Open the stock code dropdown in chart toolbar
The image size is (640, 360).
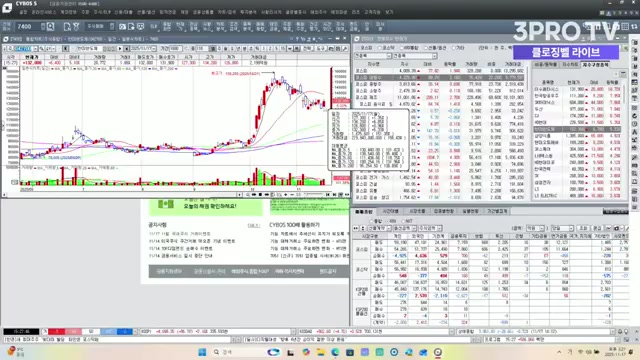pyautogui.click(x=35, y=49)
